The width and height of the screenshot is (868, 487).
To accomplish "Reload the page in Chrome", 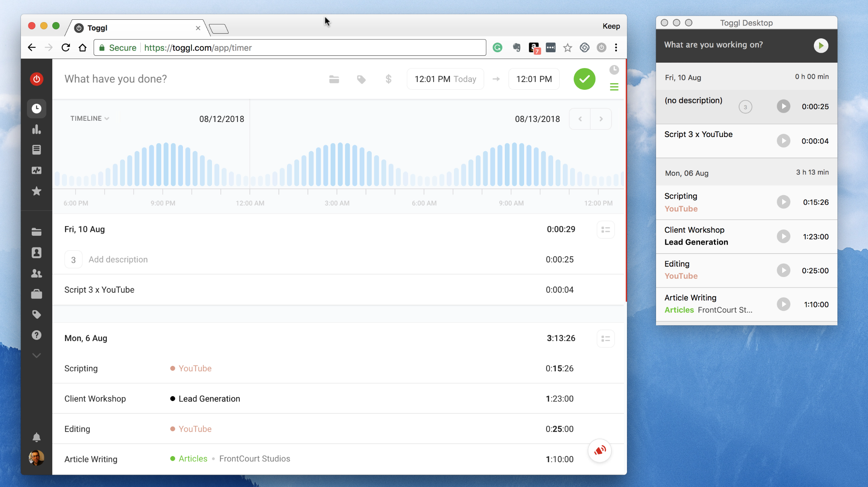I will 66,48.
